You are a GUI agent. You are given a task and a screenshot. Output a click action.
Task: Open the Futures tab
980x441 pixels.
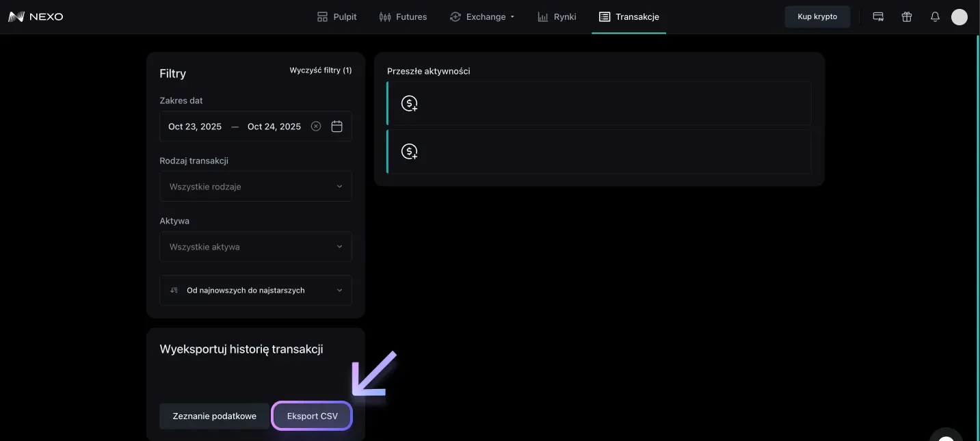pos(403,17)
